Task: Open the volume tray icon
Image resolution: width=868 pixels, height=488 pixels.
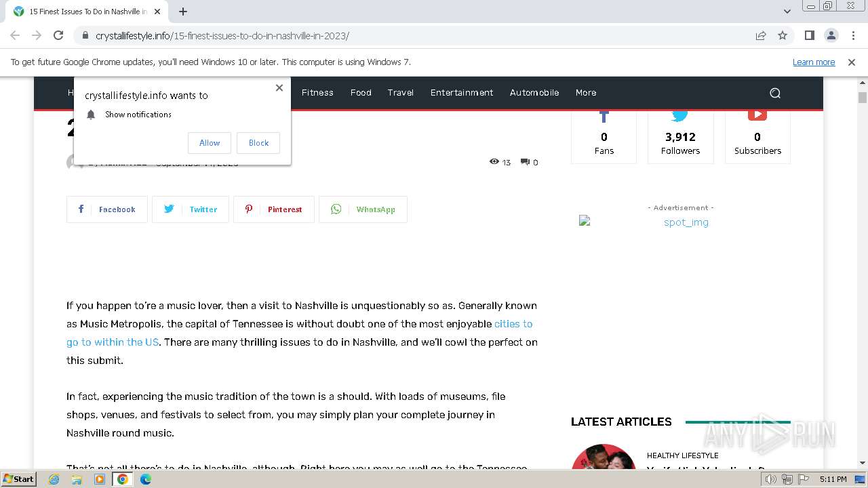Action: [x=771, y=479]
